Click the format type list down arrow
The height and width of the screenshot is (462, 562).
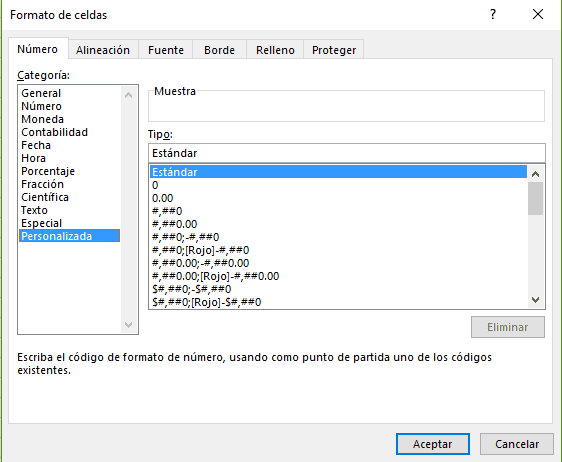tap(535, 300)
